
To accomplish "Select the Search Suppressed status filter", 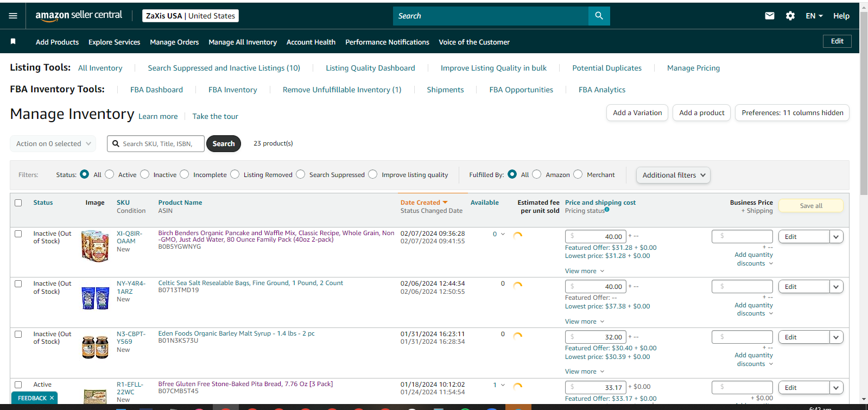I will pyautogui.click(x=301, y=174).
